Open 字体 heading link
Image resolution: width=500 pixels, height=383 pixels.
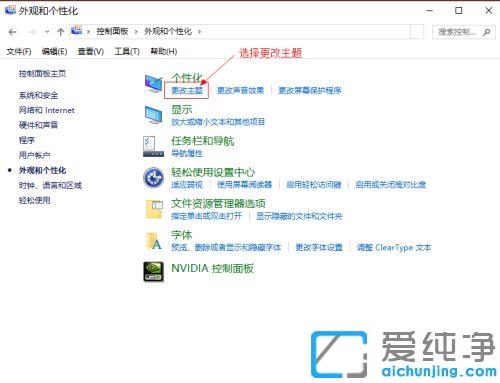point(182,235)
